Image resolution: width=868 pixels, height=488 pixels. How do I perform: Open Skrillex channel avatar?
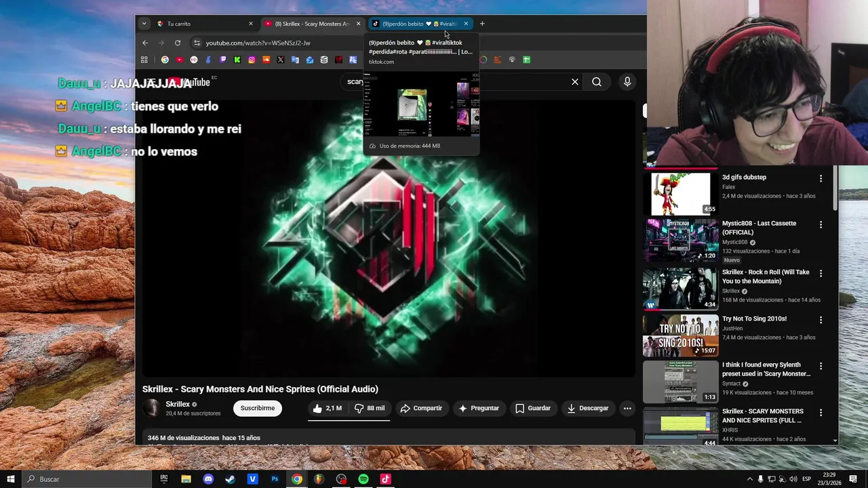[x=151, y=408]
